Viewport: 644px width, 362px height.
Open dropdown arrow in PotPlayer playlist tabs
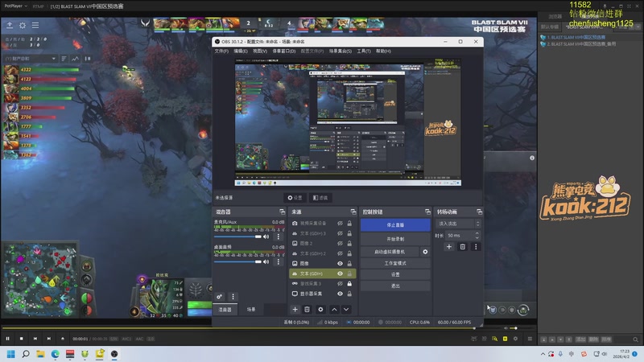coord(638,27)
